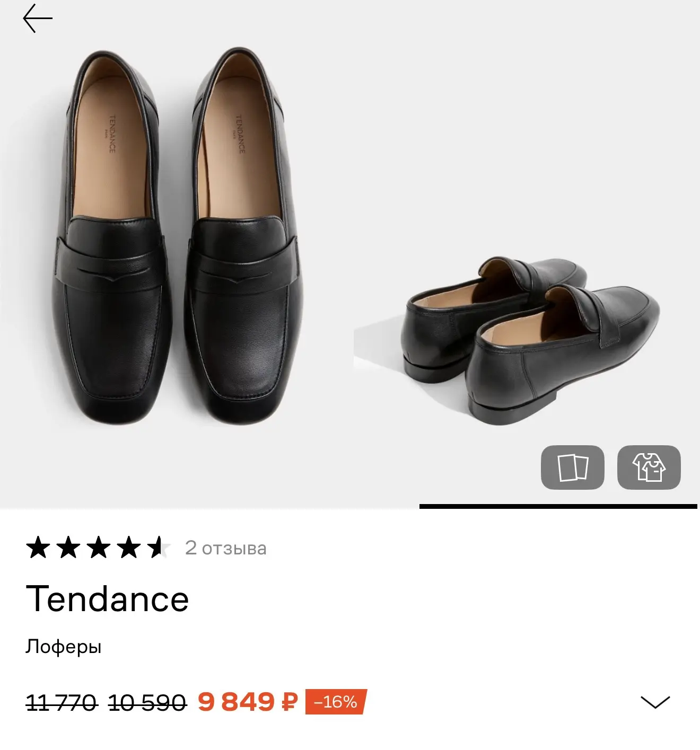The height and width of the screenshot is (750, 700).
Task: Click the first rating star
Action: coord(38,548)
